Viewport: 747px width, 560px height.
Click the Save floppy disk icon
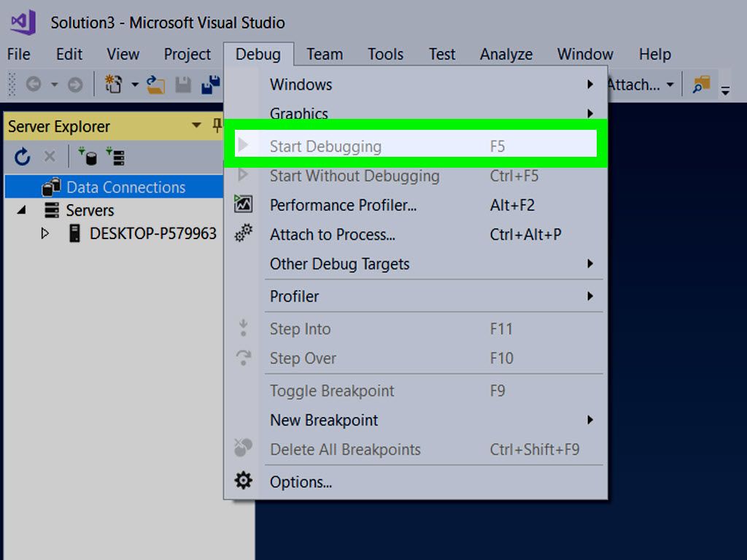pyautogui.click(x=183, y=85)
